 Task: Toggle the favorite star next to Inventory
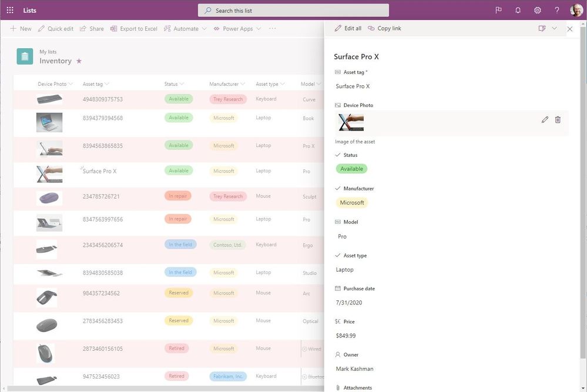point(79,61)
